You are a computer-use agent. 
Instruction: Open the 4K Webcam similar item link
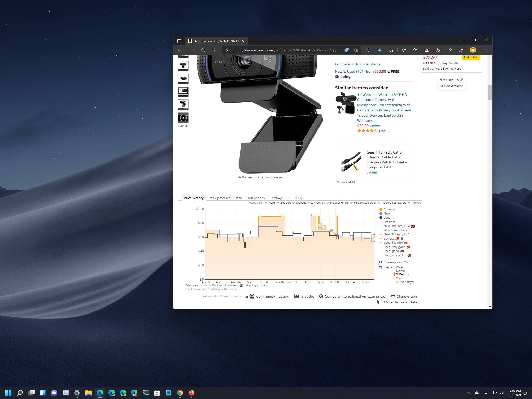(384, 108)
